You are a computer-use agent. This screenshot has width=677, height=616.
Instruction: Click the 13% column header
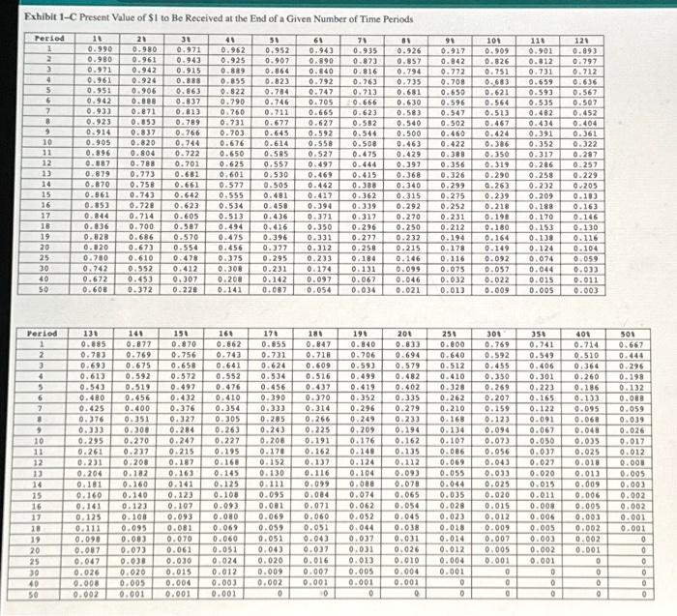pyautogui.click(x=90, y=334)
